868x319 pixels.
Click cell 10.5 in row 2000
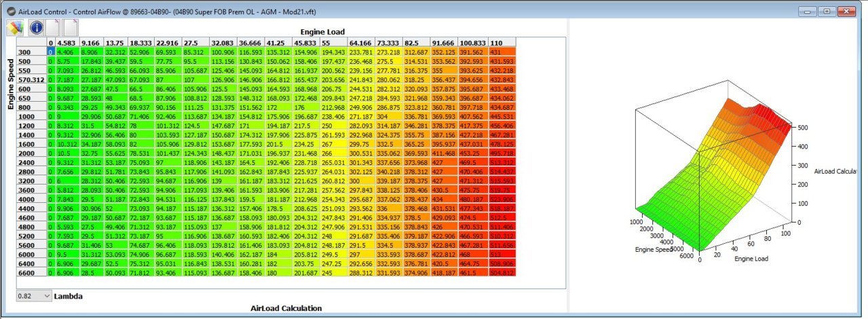click(x=67, y=154)
